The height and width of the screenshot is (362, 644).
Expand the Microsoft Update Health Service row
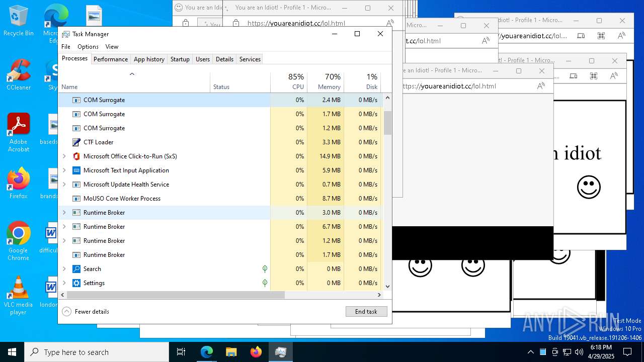64,185
